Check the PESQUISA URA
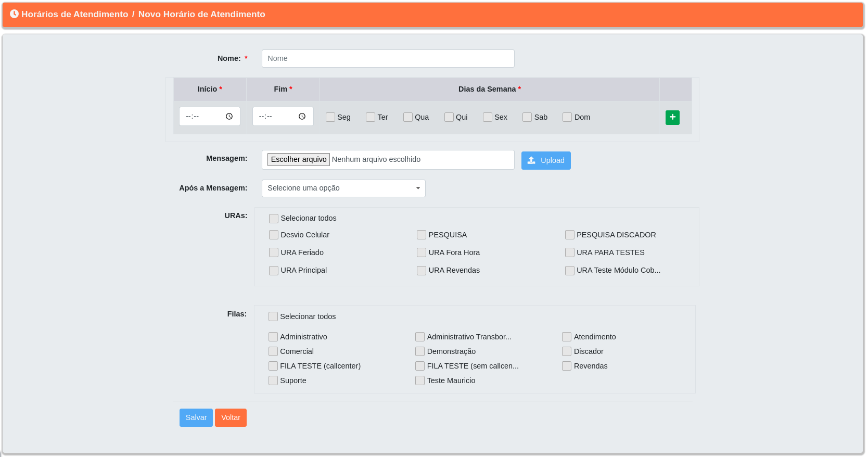868x457 pixels. pos(422,235)
